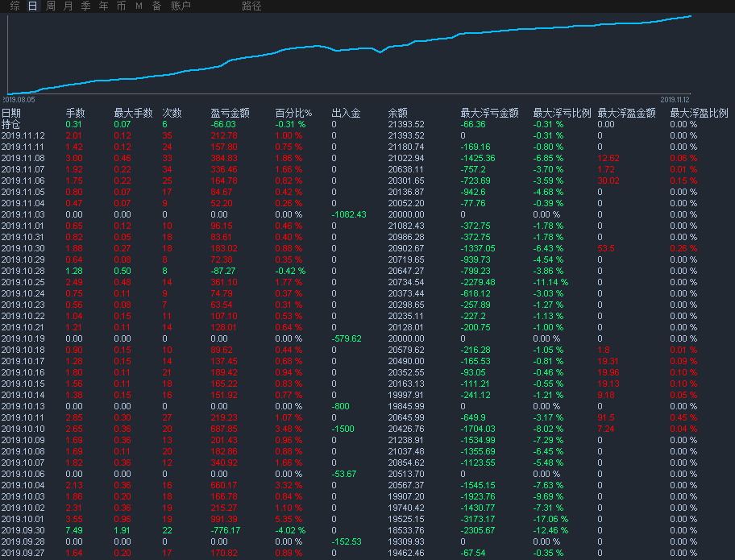The height and width of the screenshot is (560, 735).
Task: Select the 持仓 (open positions) row
Action: pyautogui.click(x=11, y=125)
